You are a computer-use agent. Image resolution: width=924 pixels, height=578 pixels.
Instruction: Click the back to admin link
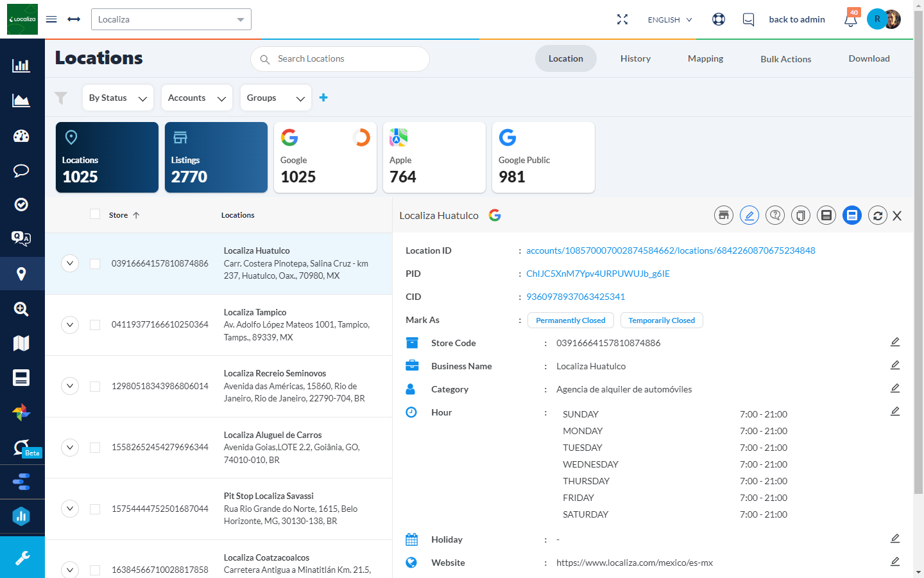tap(797, 19)
